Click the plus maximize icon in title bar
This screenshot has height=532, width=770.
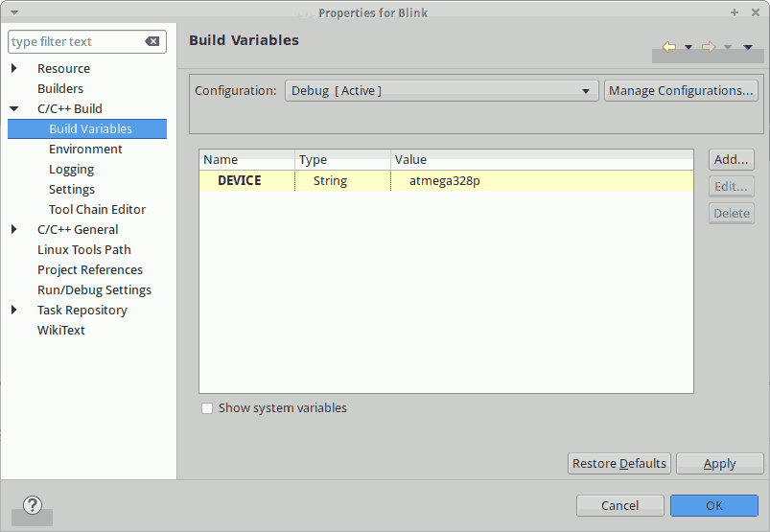click(x=735, y=12)
